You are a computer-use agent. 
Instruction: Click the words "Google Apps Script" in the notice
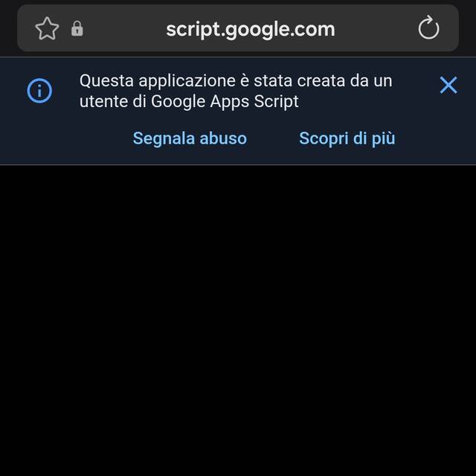[225, 101]
